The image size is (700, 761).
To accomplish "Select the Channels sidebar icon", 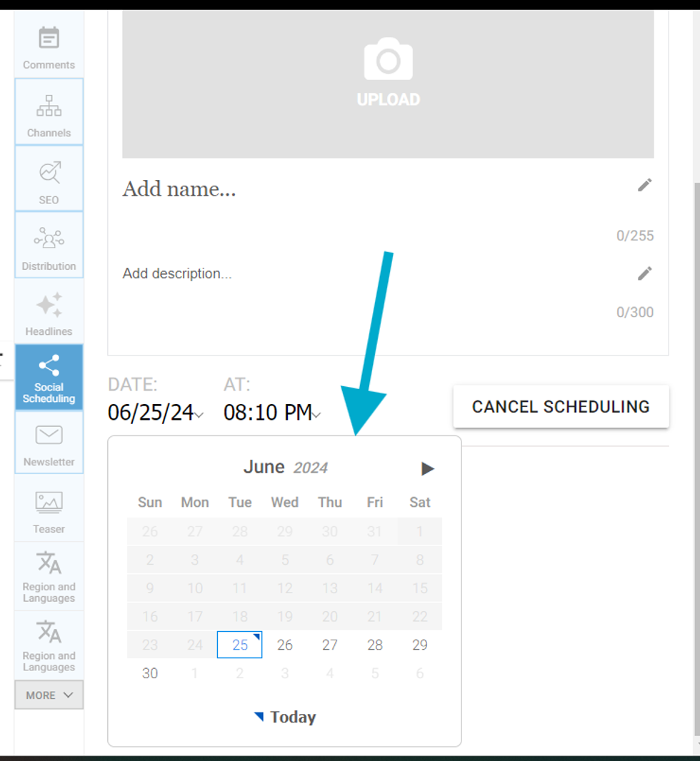I will pos(49,111).
